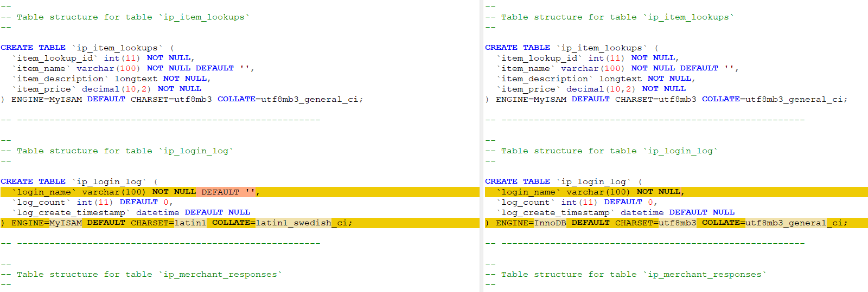Click the left pane's CREATE TABLE `ip_item_lookups` line
Viewport: 868px width, 292px height.
(87, 48)
